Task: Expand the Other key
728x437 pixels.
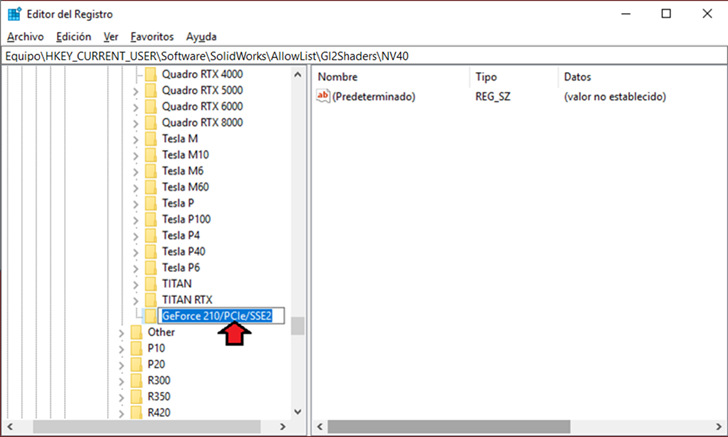Action: pyautogui.click(x=121, y=333)
